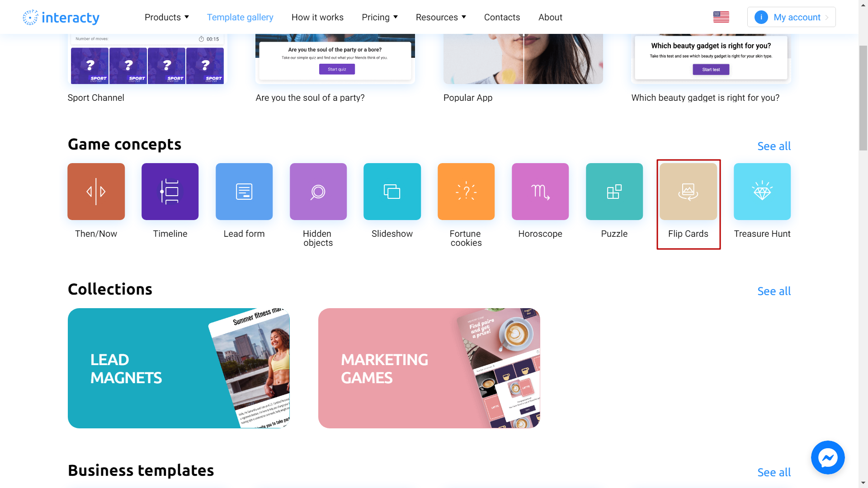This screenshot has height=488, width=868.
Task: Open the Lead Magnets collection card
Action: [179, 368]
